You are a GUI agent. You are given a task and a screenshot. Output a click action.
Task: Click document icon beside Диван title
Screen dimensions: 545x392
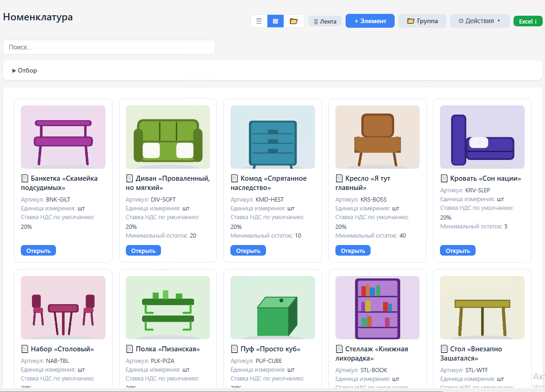pyautogui.click(x=130, y=178)
